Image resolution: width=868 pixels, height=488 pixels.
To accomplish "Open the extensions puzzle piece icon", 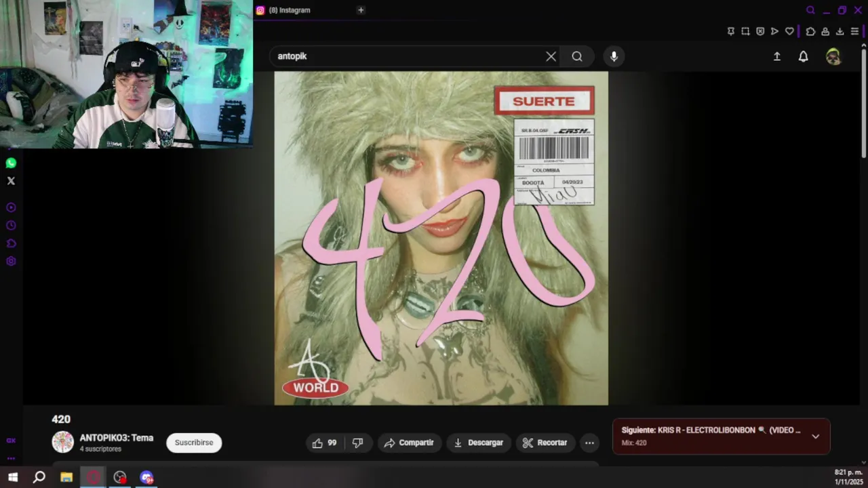I will pos(810,31).
